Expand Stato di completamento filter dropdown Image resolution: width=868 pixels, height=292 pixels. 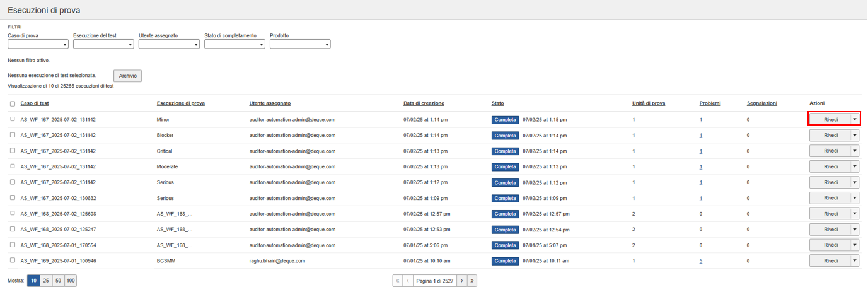coord(234,44)
